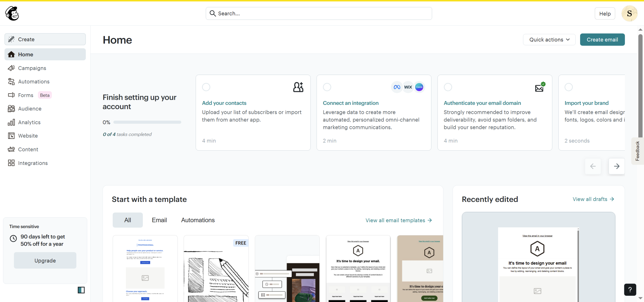
Task: Click the question mark help bubble
Action: point(630,290)
